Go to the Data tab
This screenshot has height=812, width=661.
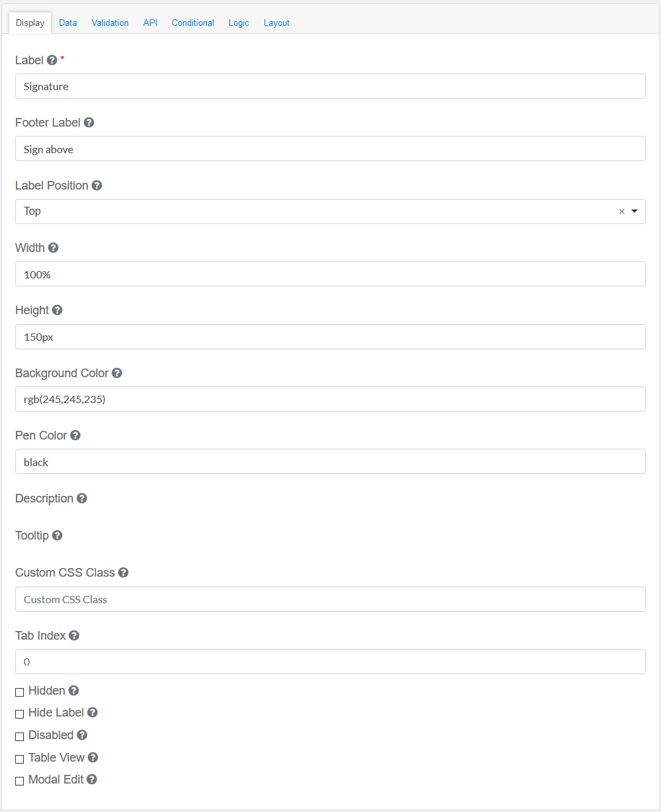coord(68,23)
